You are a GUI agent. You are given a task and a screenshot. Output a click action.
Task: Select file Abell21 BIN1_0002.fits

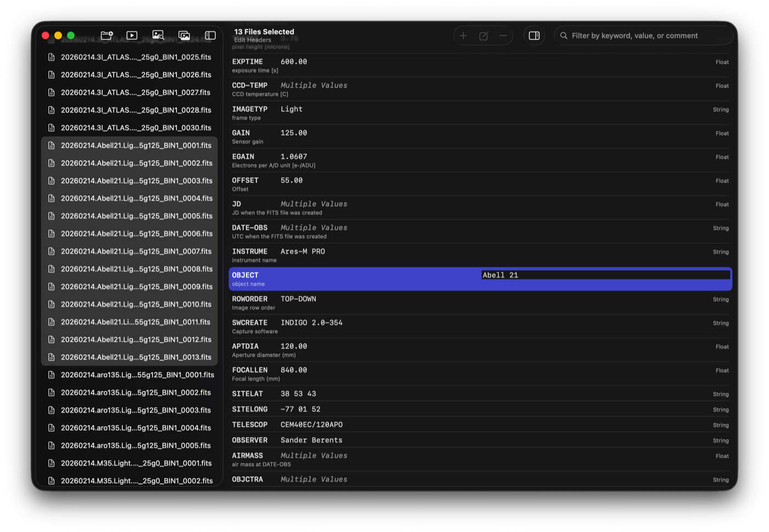click(130, 163)
